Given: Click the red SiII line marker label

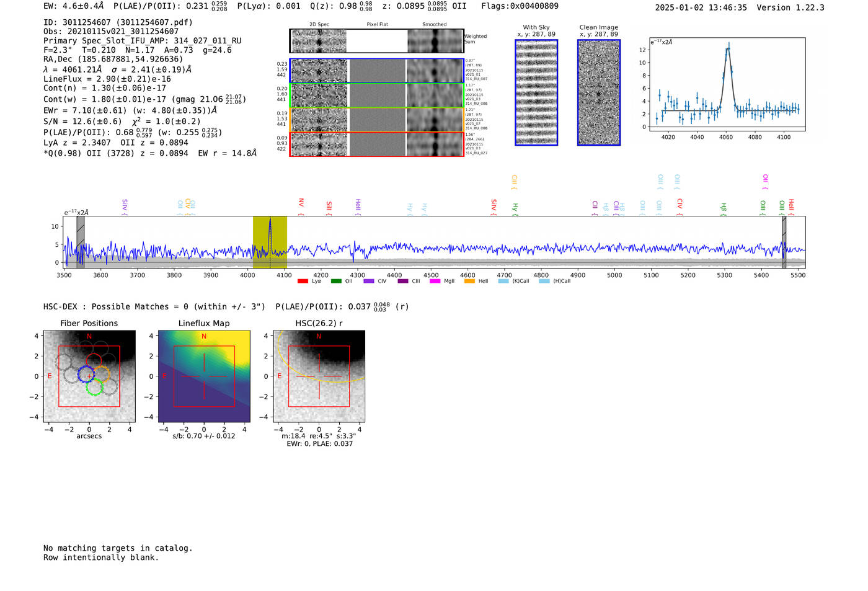Looking at the screenshot, I should tap(329, 208).
